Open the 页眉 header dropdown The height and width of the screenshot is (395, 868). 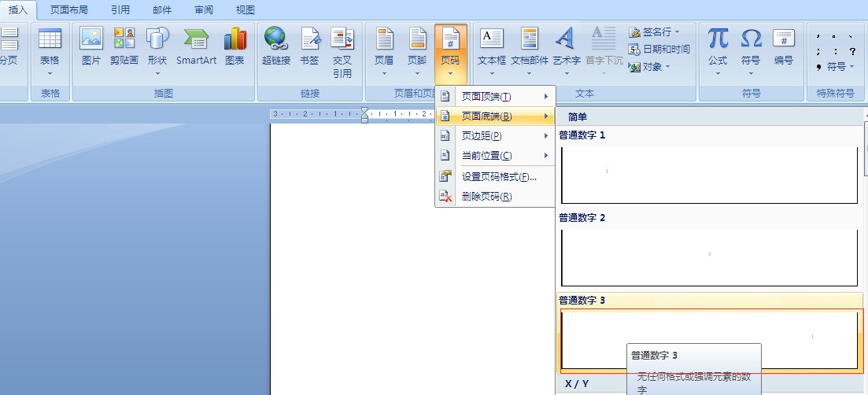click(x=384, y=52)
